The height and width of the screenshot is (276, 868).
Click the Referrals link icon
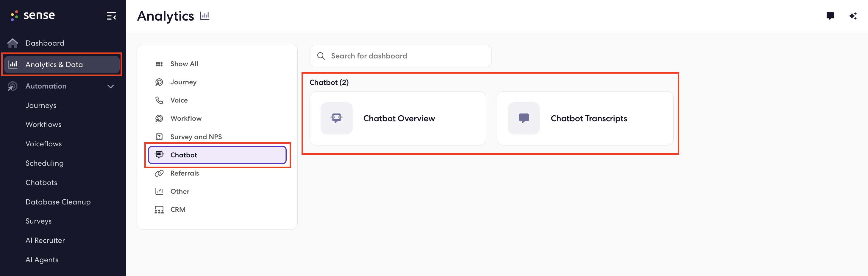pos(159,173)
